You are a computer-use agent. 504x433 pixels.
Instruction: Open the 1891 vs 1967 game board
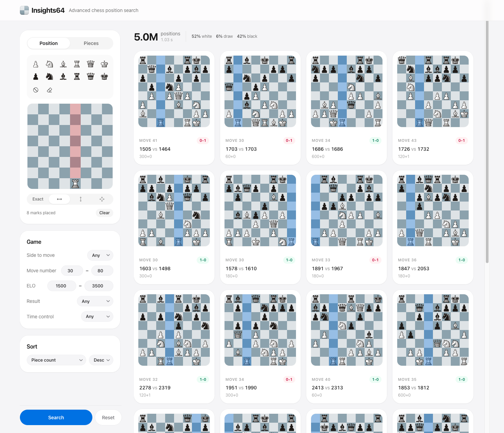(347, 210)
